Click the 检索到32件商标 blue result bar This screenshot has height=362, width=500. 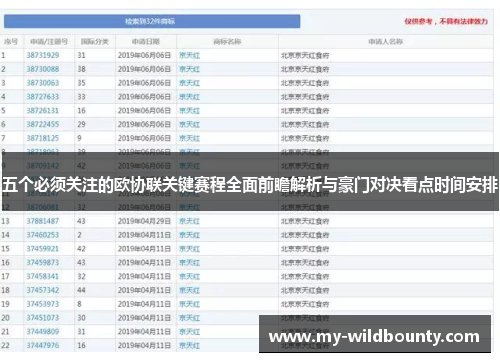point(152,21)
